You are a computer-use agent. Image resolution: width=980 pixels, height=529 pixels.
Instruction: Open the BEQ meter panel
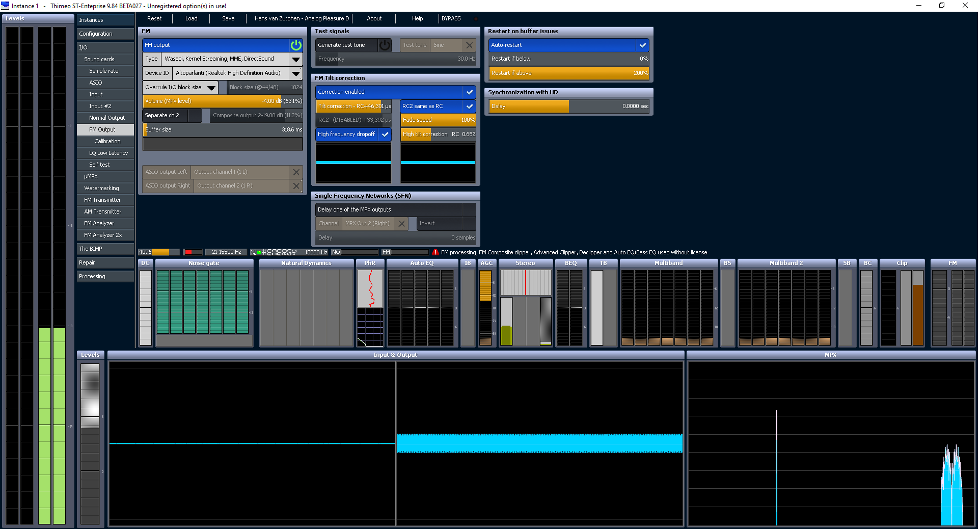click(571, 303)
